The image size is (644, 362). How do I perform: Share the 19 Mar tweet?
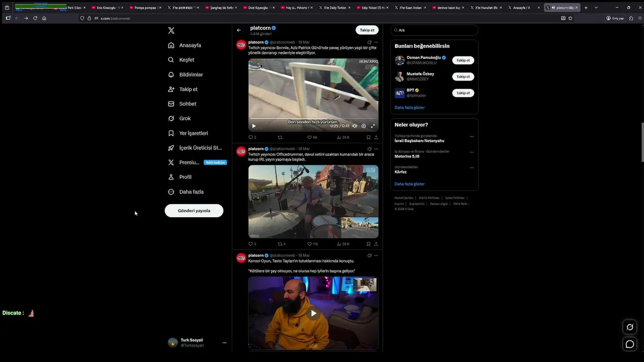pos(376,137)
